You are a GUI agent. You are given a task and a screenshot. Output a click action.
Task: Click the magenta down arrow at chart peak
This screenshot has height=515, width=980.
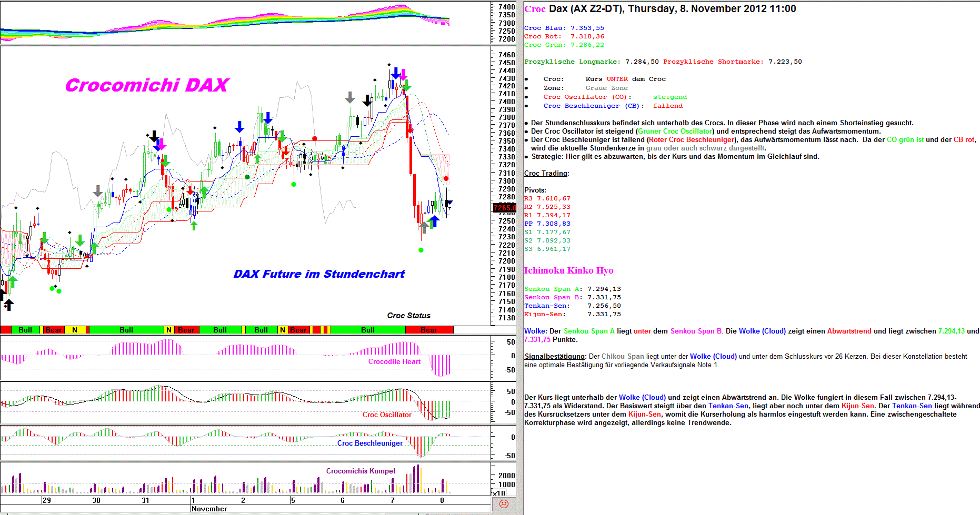[x=403, y=74]
